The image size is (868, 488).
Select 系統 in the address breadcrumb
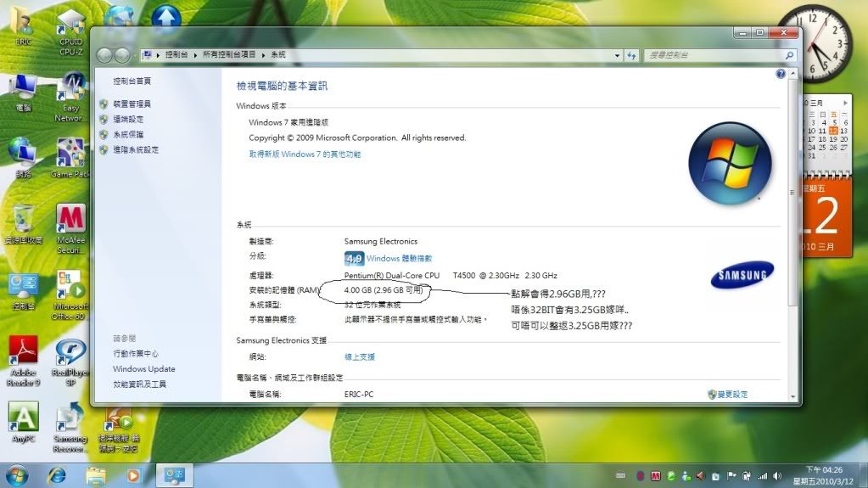click(x=278, y=54)
